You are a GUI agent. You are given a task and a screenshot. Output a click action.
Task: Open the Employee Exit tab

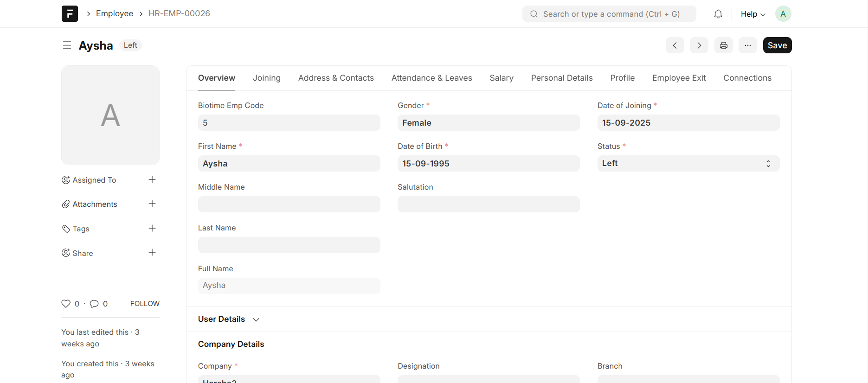[679, 78]
